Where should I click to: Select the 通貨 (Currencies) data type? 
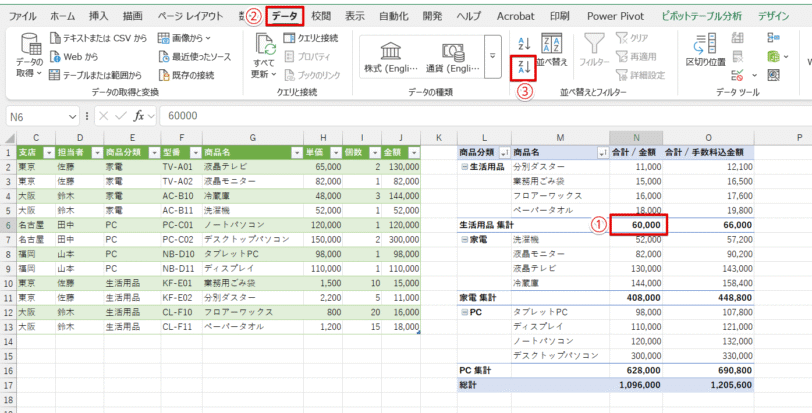pyautogui.click(x=453, y=57)
